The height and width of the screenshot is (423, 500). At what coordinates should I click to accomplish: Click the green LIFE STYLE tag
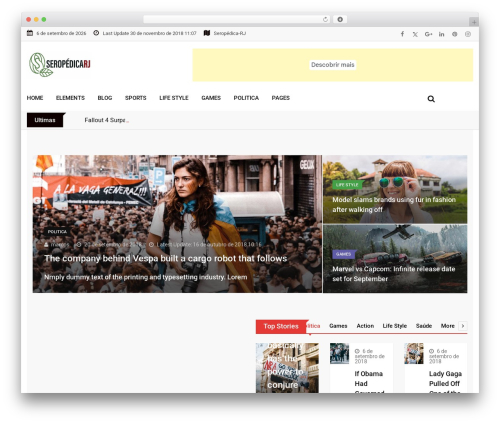coord(347,185)
